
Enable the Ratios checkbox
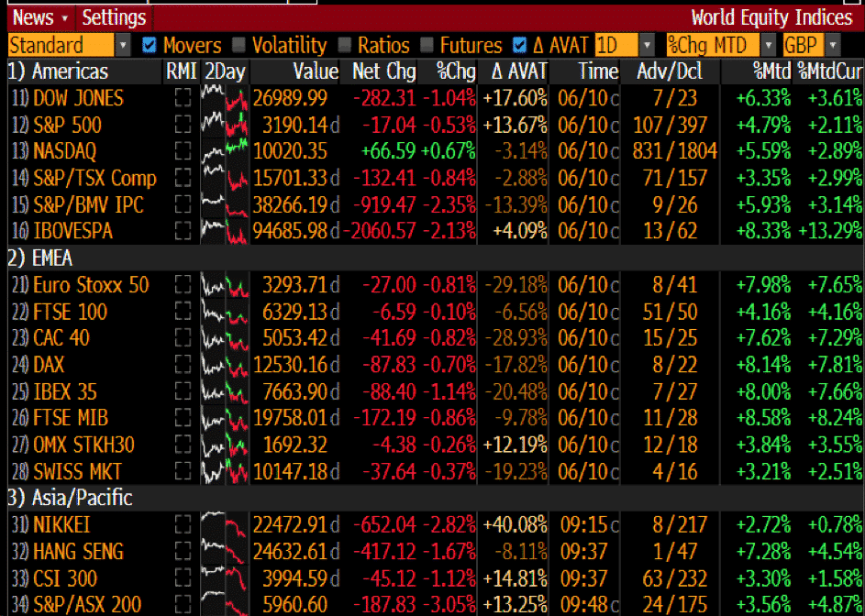(x=344, y=45)
